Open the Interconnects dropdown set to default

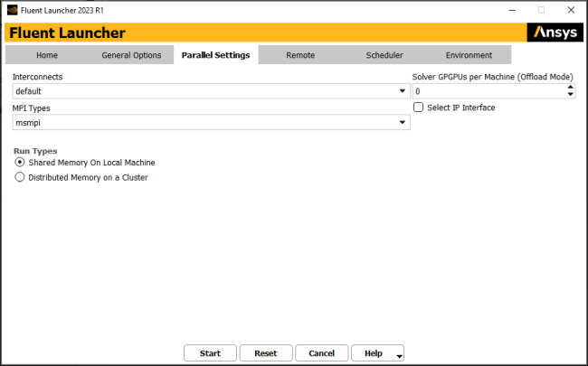coord(211,91)
